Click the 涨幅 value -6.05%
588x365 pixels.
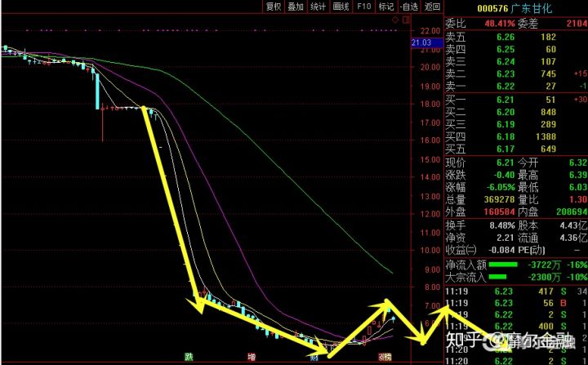[x=501, y=187]
